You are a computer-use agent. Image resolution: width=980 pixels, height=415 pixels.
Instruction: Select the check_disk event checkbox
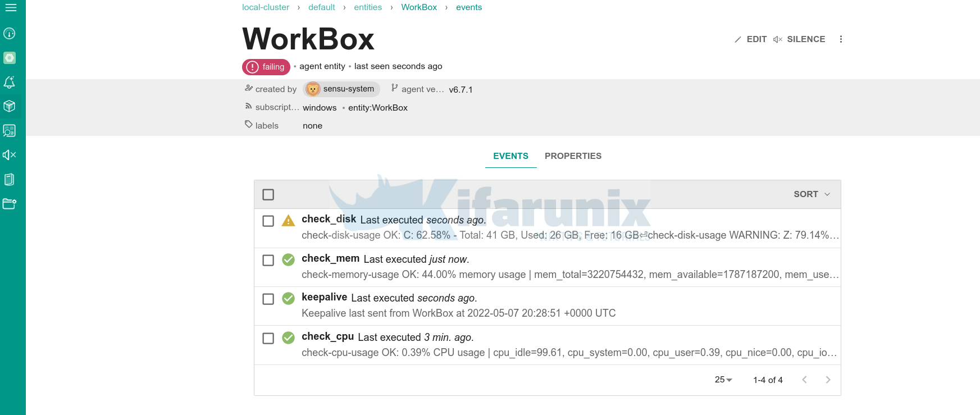coord(268,221)
